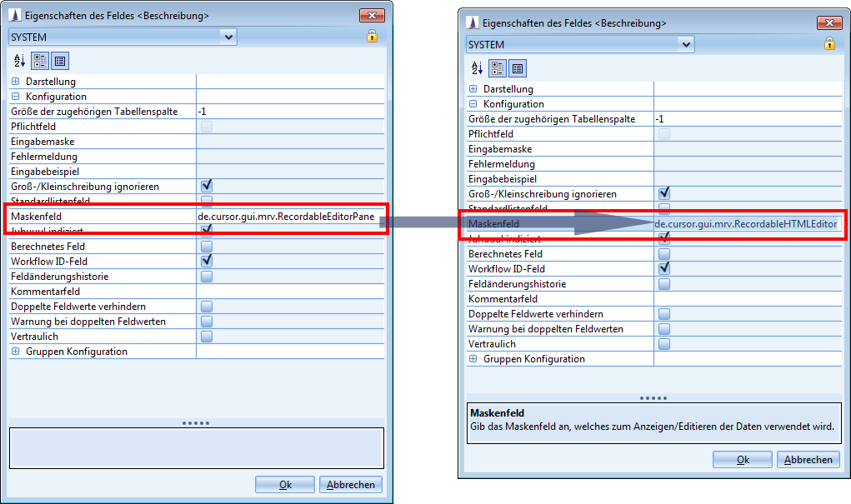The height and width of the screenshot is (504, 851).
Task: Click the dotted splitter above Maskenfeld description
Action: click(653, 398)
